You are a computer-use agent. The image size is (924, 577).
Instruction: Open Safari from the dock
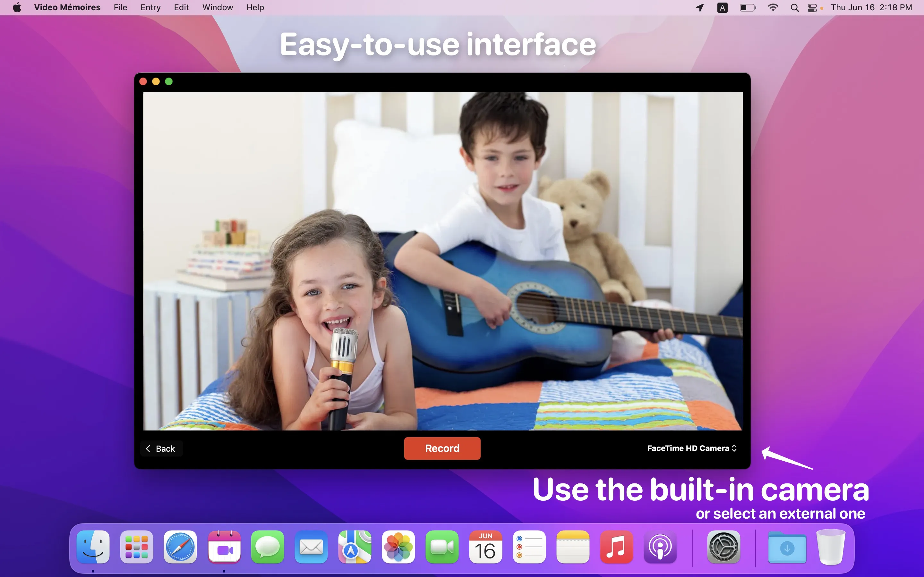[180, 547]
